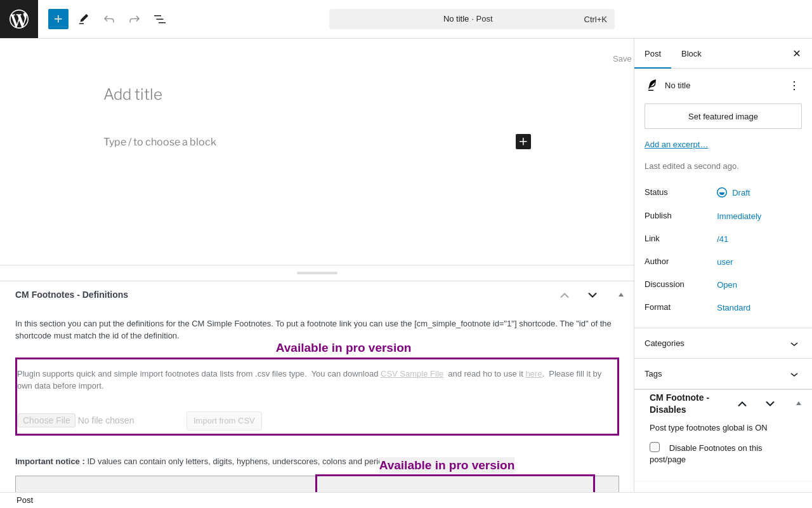The image size is (812, 508).
Task: Change post Format from Standard
Action: point(733,307)
